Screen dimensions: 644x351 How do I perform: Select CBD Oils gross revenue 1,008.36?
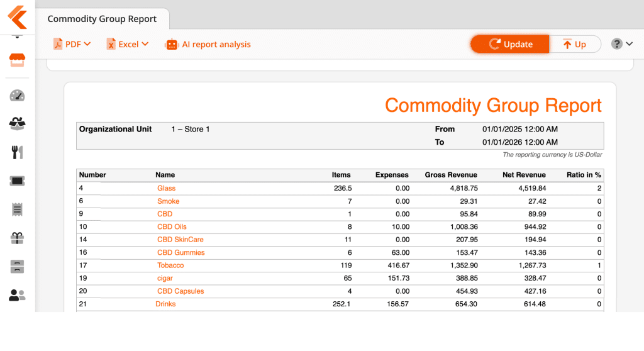[464, 227]
